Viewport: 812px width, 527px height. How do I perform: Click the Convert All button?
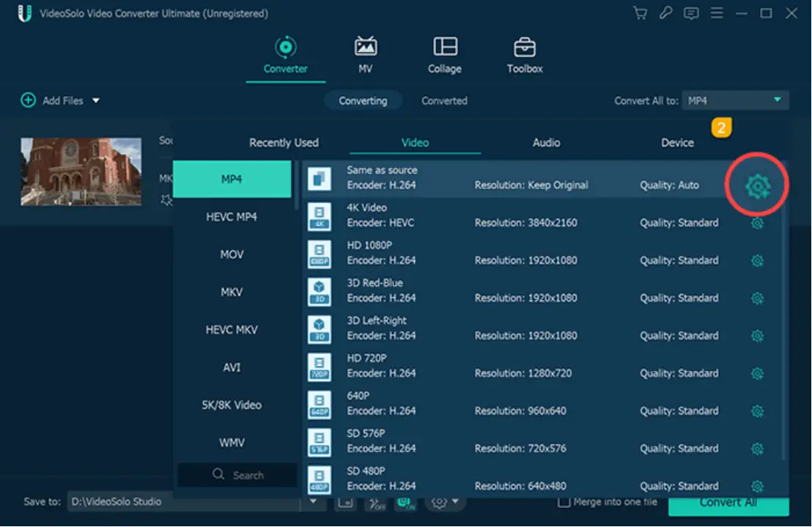click(x=729, y=502)
